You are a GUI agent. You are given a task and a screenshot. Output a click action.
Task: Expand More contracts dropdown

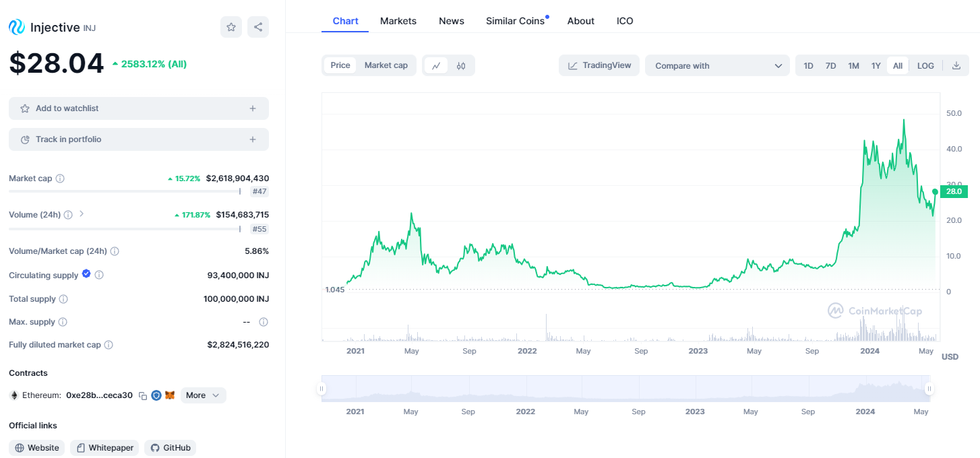pos(203,395)
